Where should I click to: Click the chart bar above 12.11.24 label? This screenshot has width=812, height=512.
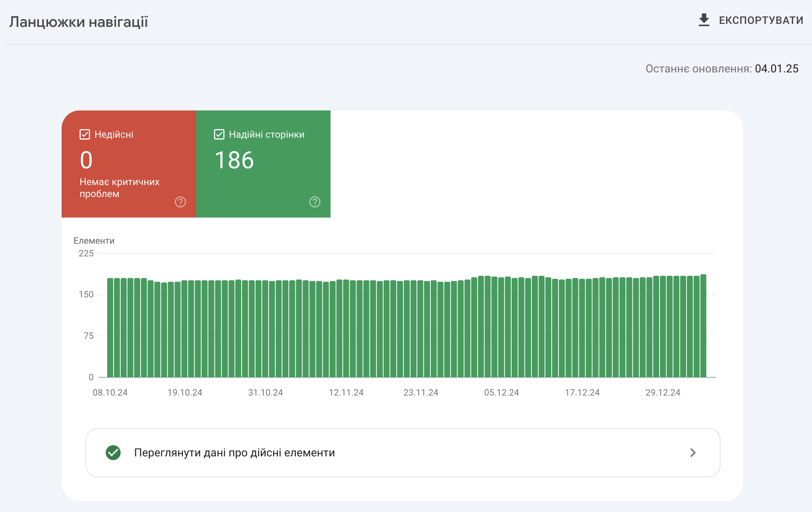click(x=346, y=328)
